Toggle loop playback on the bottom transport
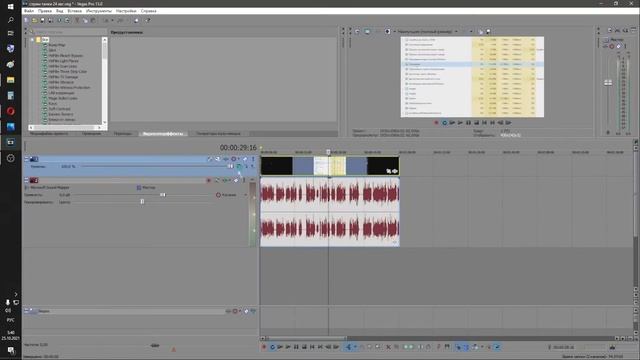640x360 pixels. click(x=272, y=347)
